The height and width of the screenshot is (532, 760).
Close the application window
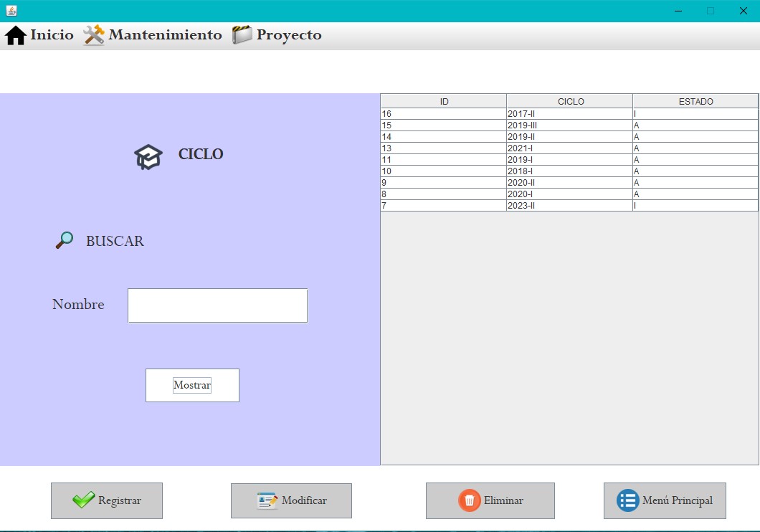(743, 11)
